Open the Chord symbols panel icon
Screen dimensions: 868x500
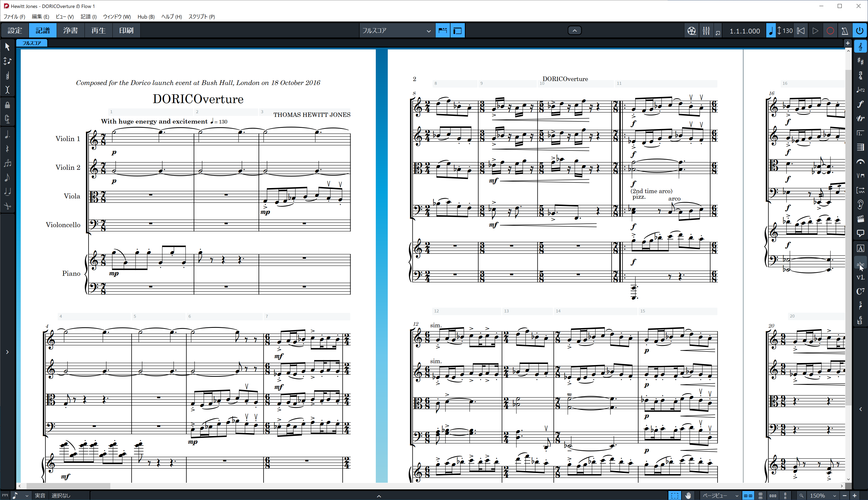click(860, 291)
